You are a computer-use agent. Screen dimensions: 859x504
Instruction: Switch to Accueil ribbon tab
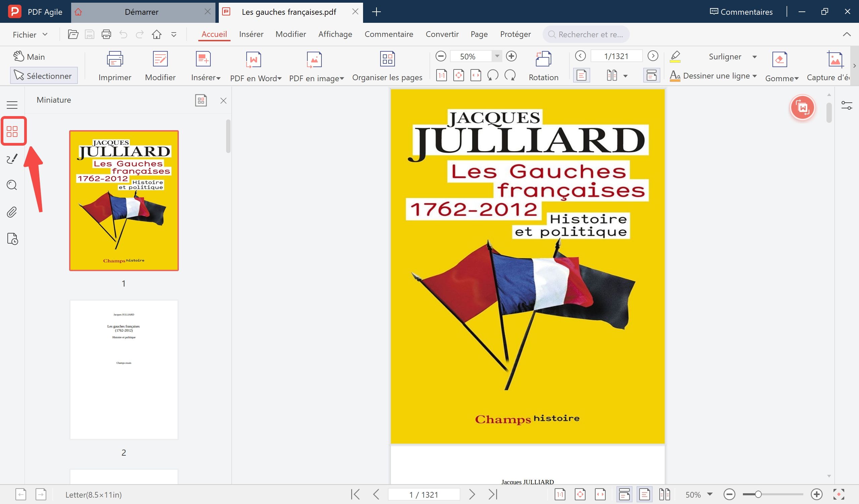click(x=214, y=34)
